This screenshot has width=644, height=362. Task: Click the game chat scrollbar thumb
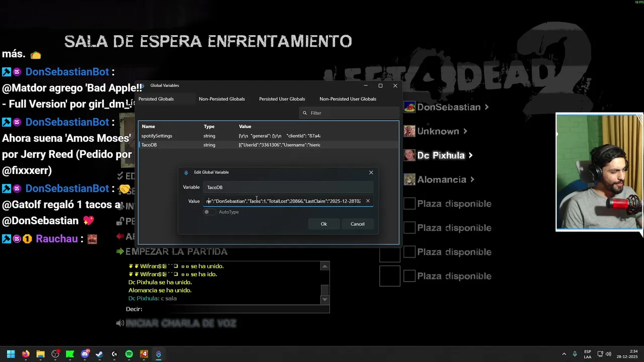325,290
